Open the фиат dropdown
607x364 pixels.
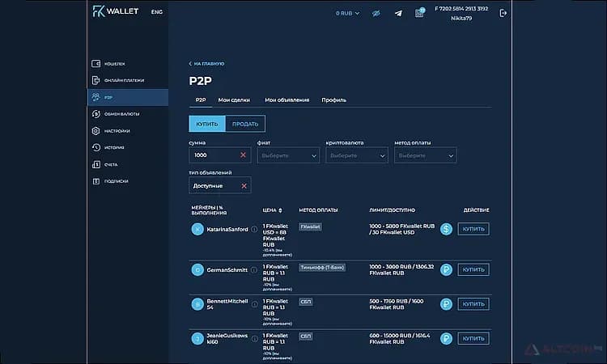point(288,155)
